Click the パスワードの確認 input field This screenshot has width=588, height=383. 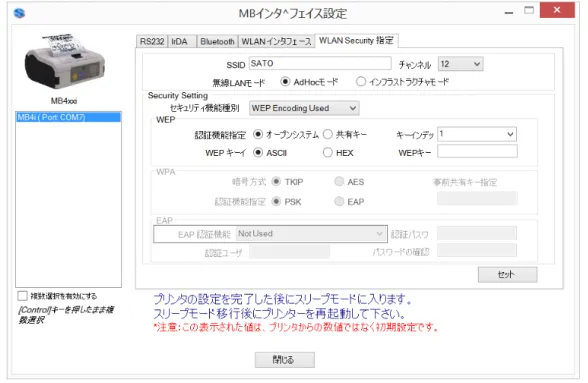pos(477,250)
